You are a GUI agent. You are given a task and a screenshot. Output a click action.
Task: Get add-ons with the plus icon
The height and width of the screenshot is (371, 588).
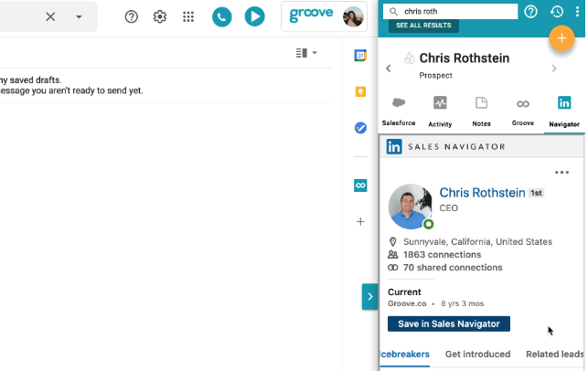point(360,221)
